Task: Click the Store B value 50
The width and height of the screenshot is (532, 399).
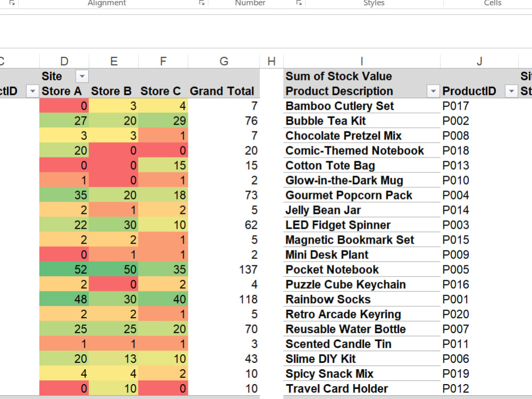Action: (x=114, y=270)
